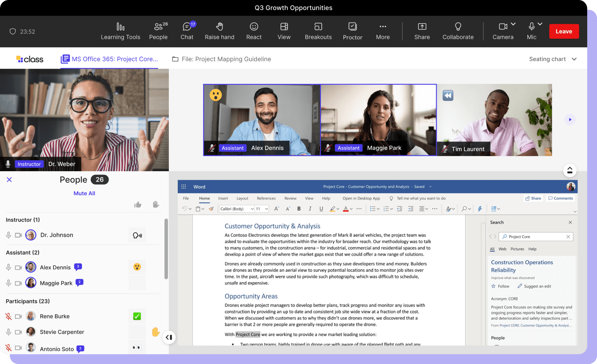The width and height of the screenshot is (597, 364).
Task: Click the Share screen icon
Action: [x=422, y=27]
